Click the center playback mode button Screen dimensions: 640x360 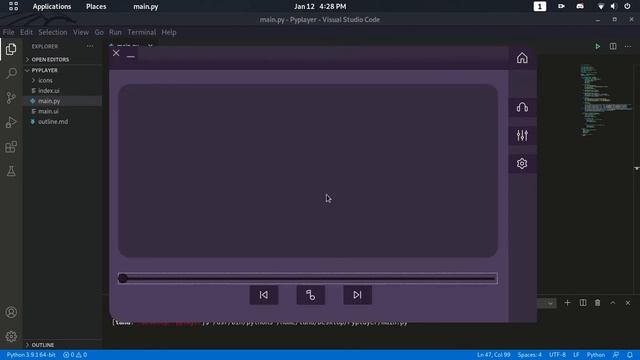(x=311, y=295)
